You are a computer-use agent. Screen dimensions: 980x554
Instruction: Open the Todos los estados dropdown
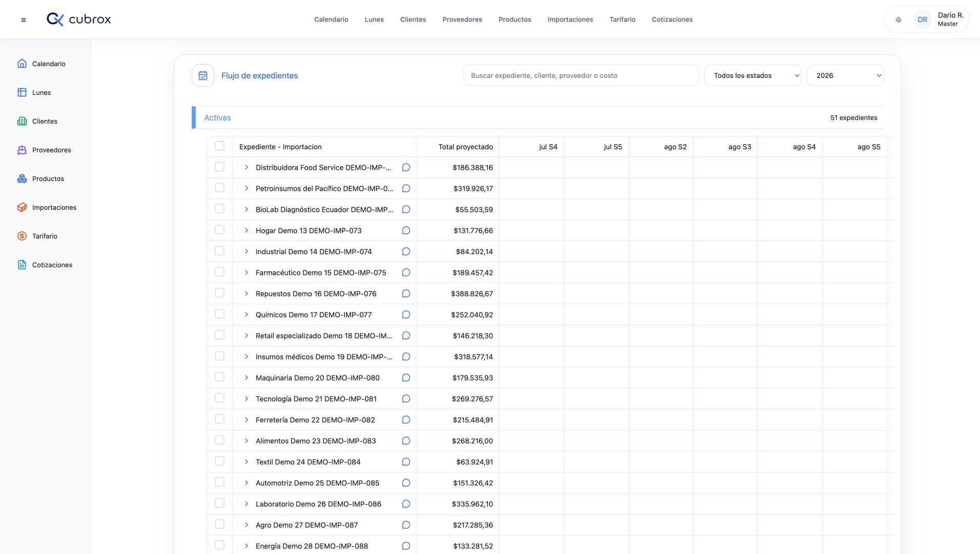pos(753,75)
